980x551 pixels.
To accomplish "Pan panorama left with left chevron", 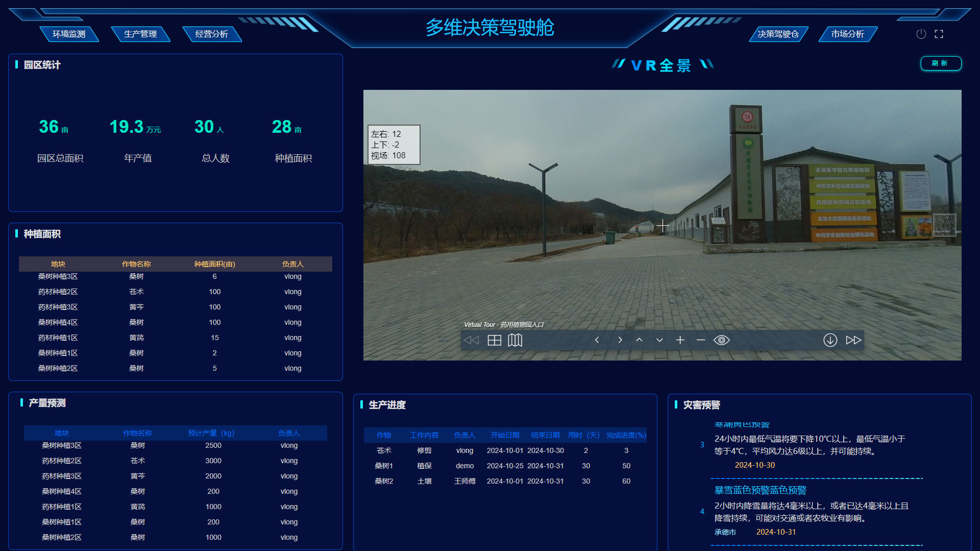I will (x=597, y=340).
